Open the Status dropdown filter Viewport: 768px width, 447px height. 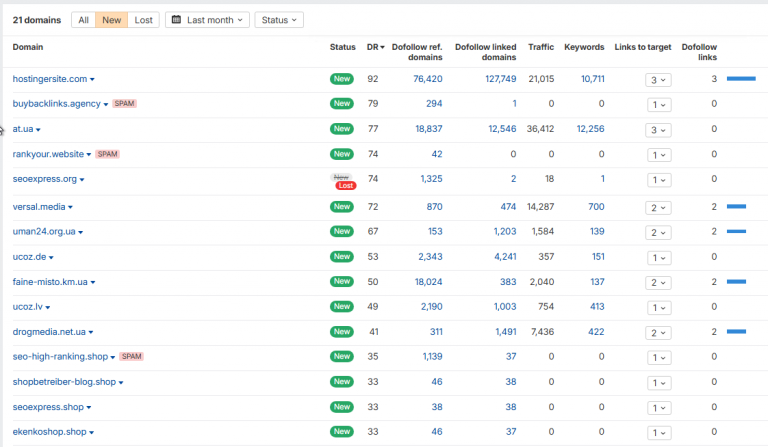tap(279, 20)
